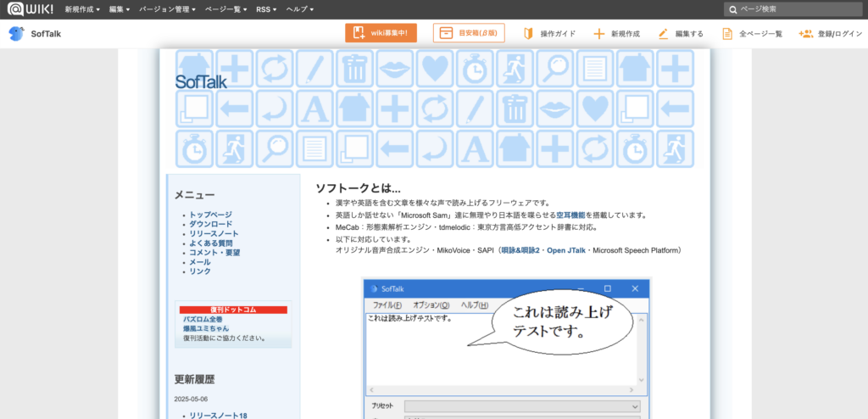This screenshot has width=868, height=419.
Task: Open リリースノート in sidebar menu
Action: 214,233
